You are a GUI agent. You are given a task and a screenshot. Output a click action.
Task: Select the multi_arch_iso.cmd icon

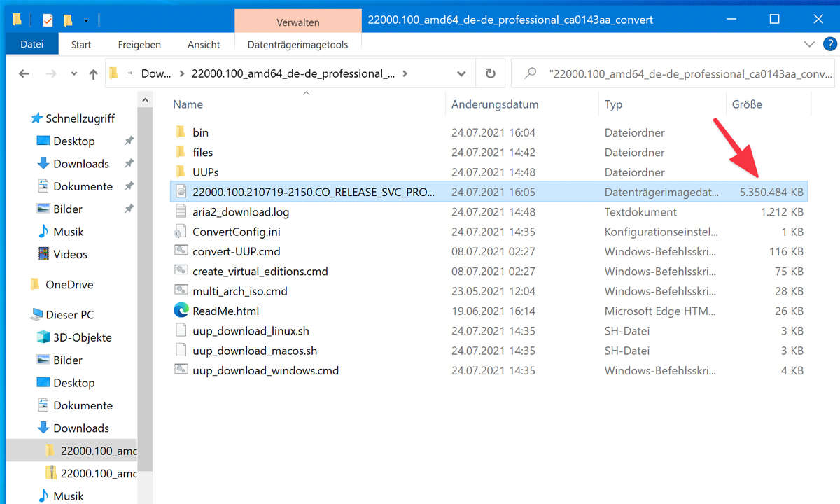pyautogui.click(x=181, y=290)
